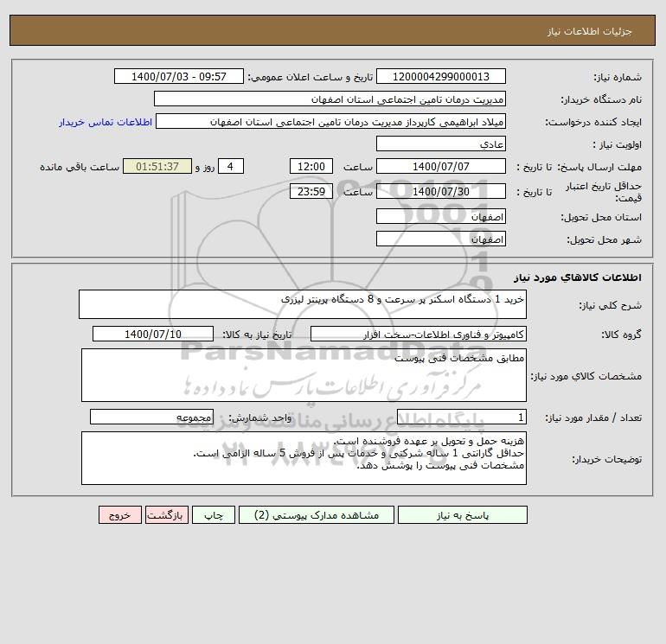Open مشاهده مدارک پیوستی (2) attachments
Screen dimensions: 666x644
[317, 515]
